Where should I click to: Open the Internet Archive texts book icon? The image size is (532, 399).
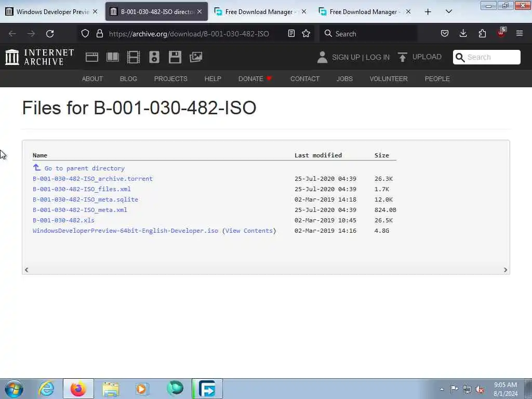tap(113, 57)
